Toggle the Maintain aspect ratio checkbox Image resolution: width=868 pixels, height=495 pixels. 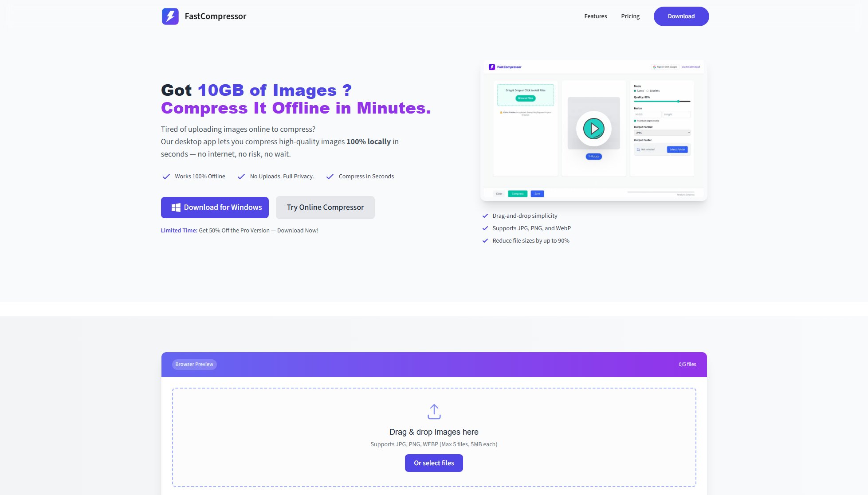pyautogui.click(x=635, y=121)
